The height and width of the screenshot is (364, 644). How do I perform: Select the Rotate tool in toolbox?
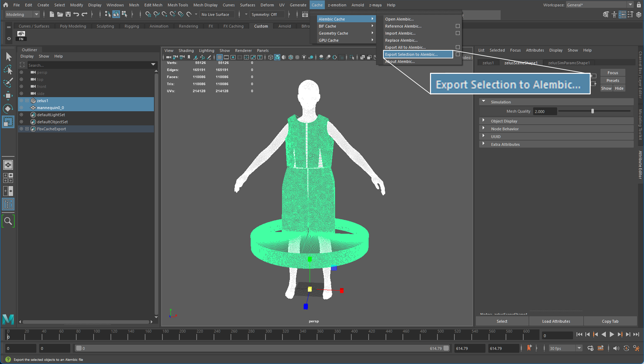click(x=8, y=109)
